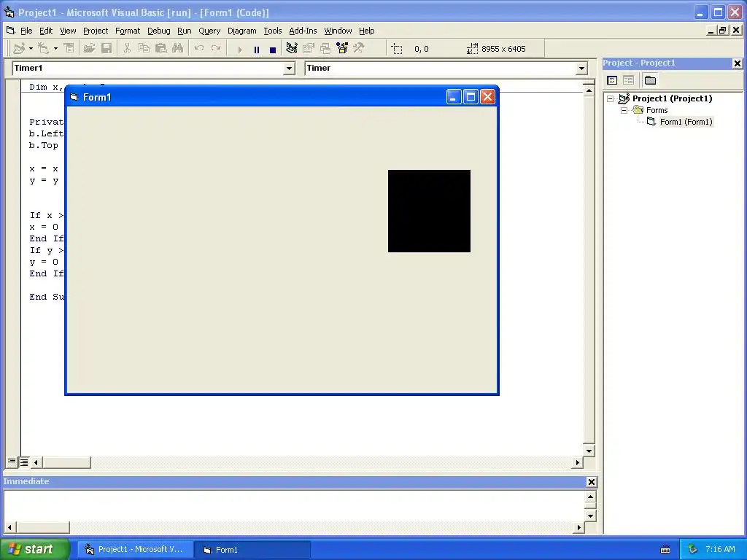Open the Tools menu

273,31
